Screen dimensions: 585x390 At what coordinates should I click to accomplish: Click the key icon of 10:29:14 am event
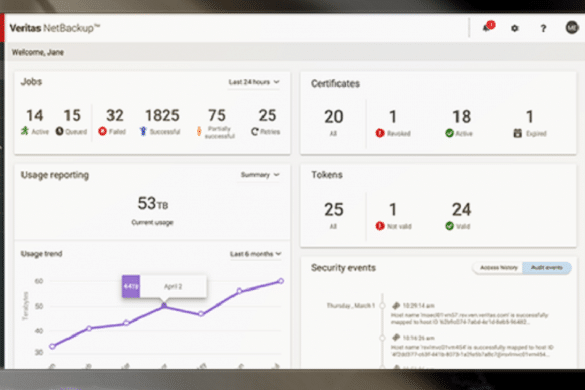coord(396,306)
